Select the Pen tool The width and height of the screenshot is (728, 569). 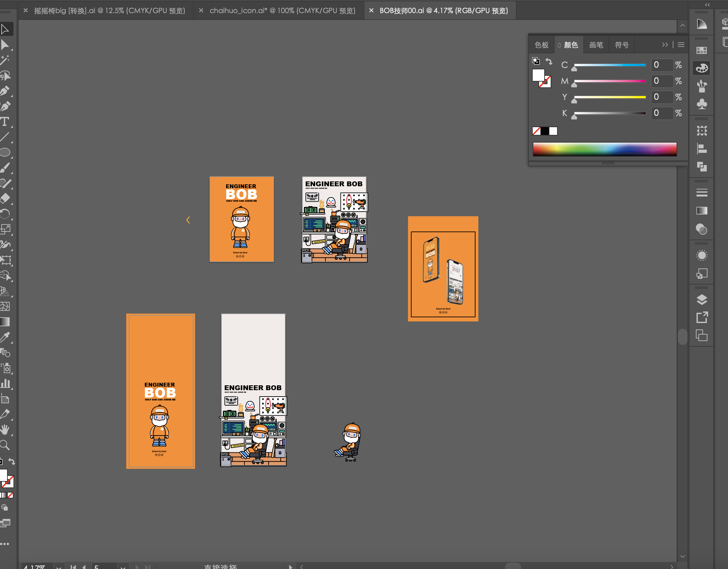click(x=5, y=91)
